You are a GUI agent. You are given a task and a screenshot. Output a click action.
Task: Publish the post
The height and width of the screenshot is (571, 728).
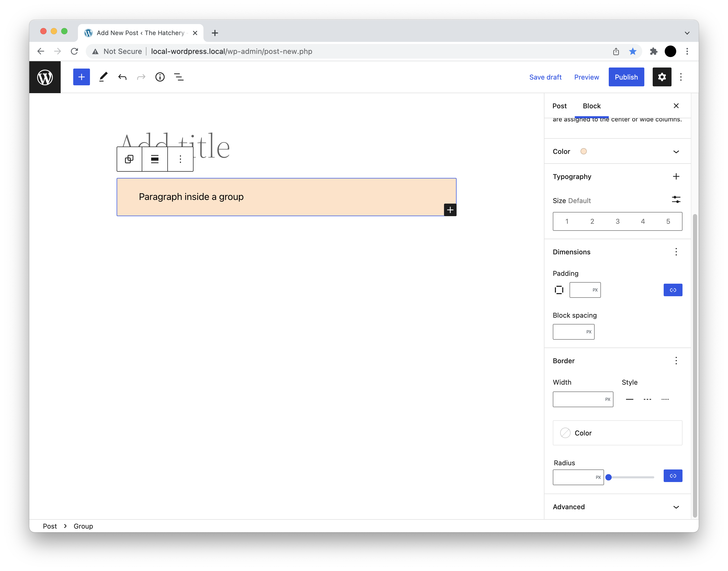coord(626,77)
